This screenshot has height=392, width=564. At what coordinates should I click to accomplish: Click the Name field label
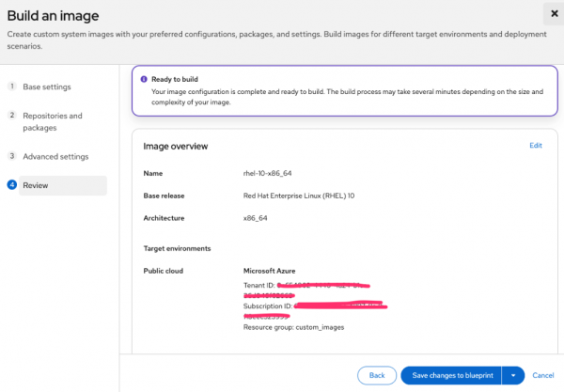click(153, 173)
